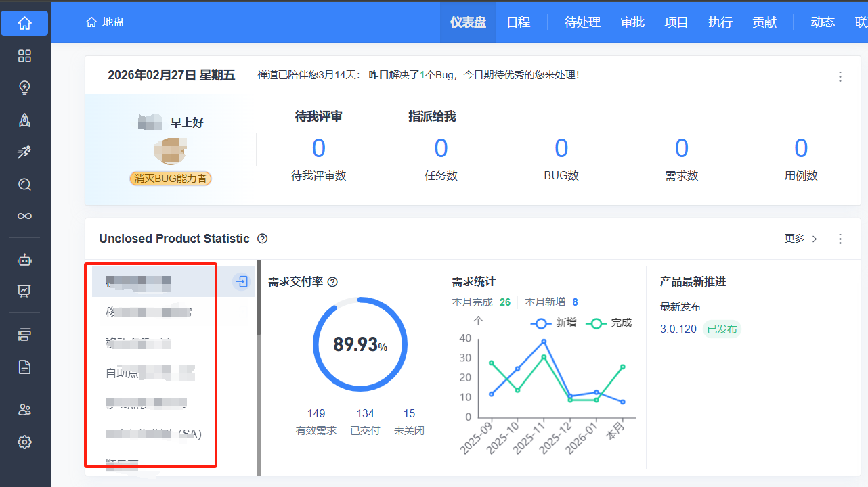Click the enter-product arrow icon in product list
868x487 pixels.
click(241, 281)
